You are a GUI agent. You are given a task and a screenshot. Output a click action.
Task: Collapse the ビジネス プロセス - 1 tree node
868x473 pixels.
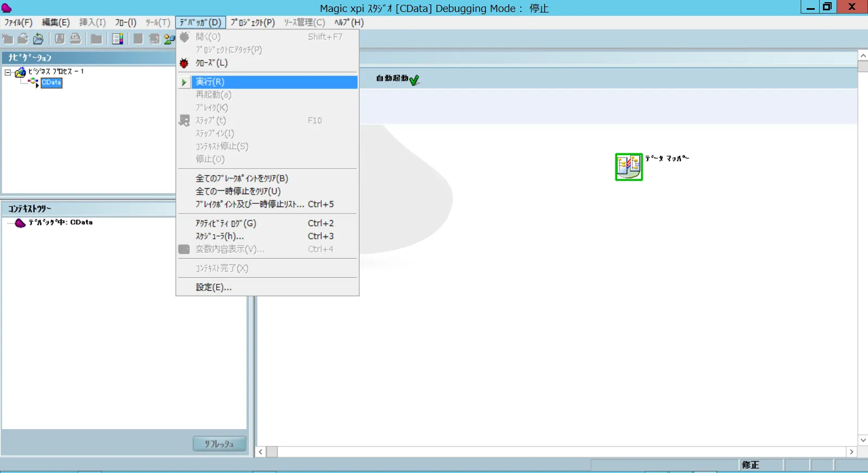(x=8, y=72)
